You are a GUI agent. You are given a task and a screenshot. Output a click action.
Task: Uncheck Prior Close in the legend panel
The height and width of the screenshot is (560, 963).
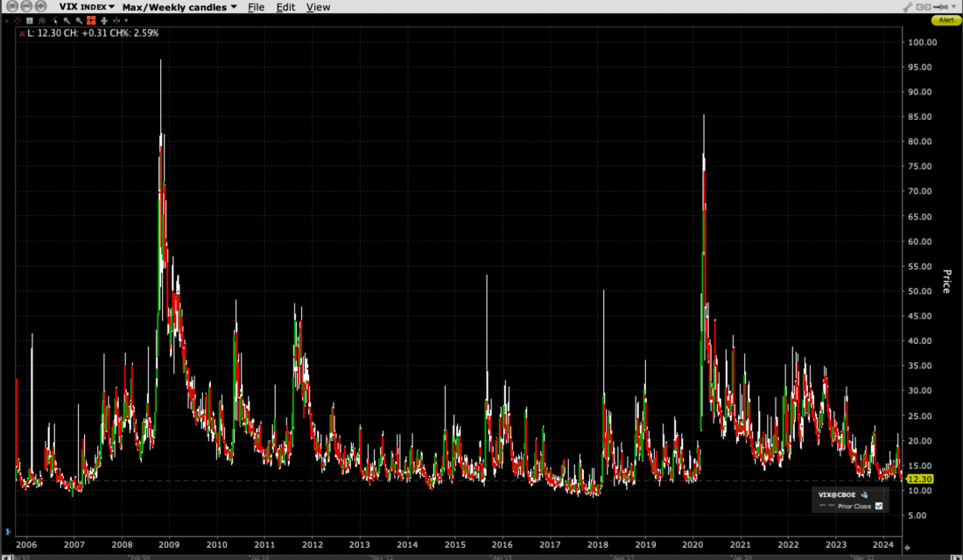pyautogui.click(x=877, y=506)
